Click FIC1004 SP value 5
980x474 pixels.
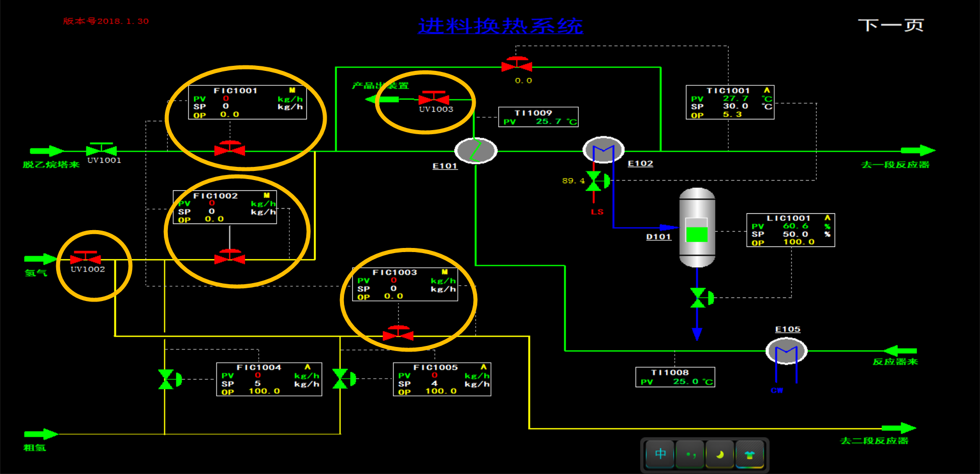(258, 383)
